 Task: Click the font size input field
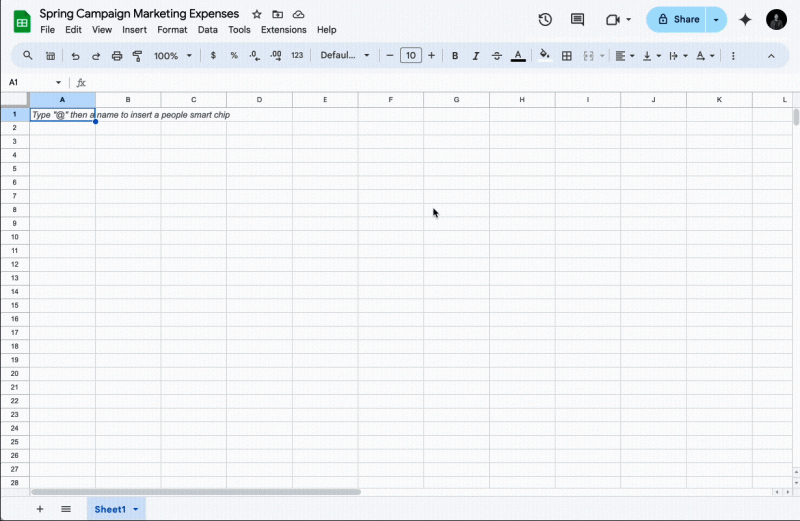click(411, 56)
